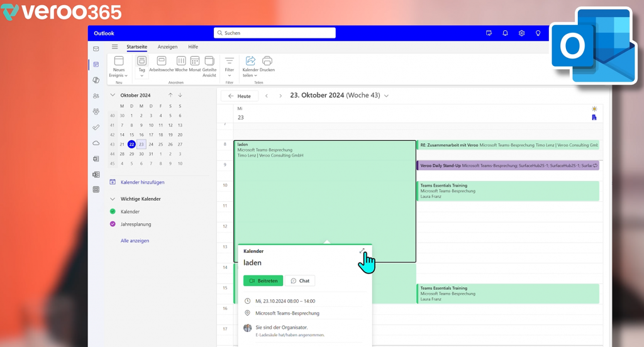
Task: Click Microsoft Teams-Besprechung location in popup
Action: pyautogui.click(x=287, y=313)
